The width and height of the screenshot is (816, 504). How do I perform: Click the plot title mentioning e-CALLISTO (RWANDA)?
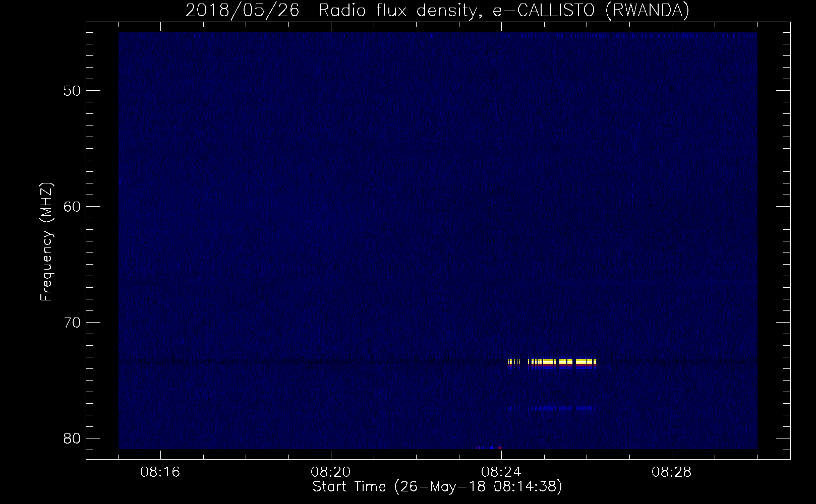437,10
